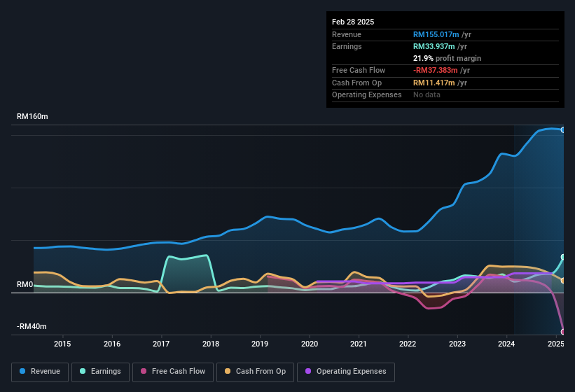575x392 pixels.
Task: Click the -RM37.383m free cash flow value
Action: click(x=436, y=70)
